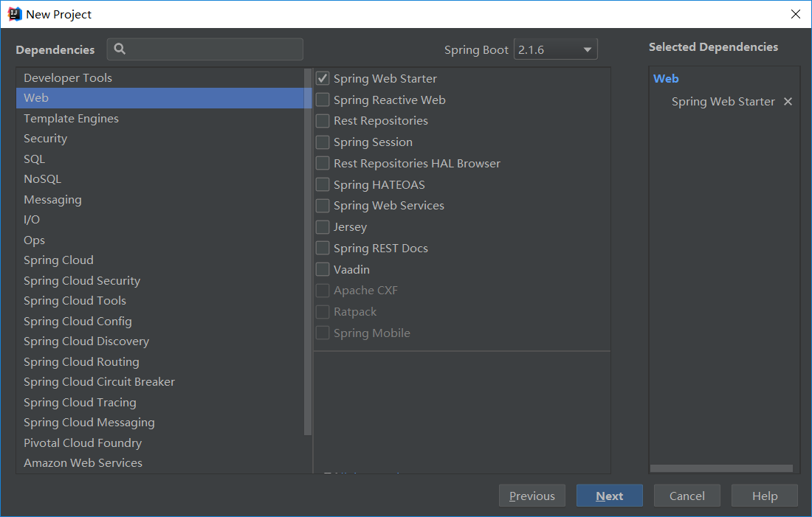Select Spring Cloud Discovery category
The image size is (812, 517).
(160, 341)
